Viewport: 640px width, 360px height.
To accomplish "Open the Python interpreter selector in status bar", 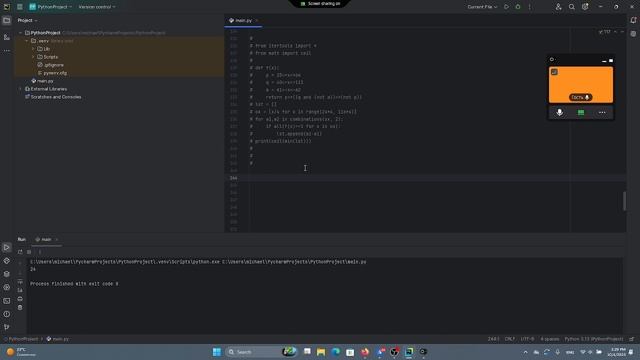I will click(593, 339).
